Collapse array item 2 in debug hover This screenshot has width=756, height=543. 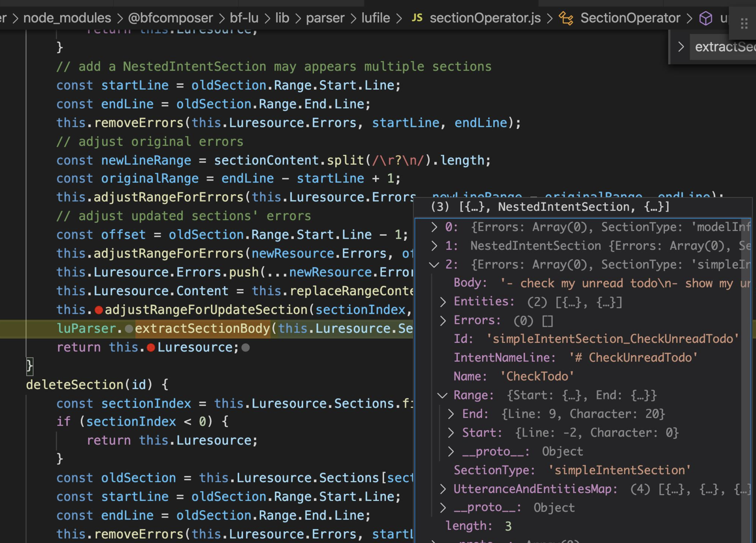[434, 265]
